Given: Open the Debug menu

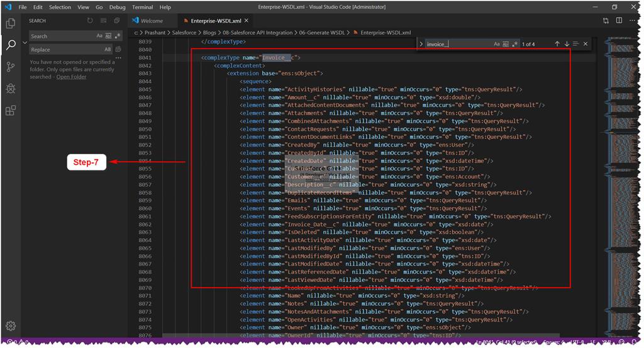Looking at the screenshot, I should point(118,7).
